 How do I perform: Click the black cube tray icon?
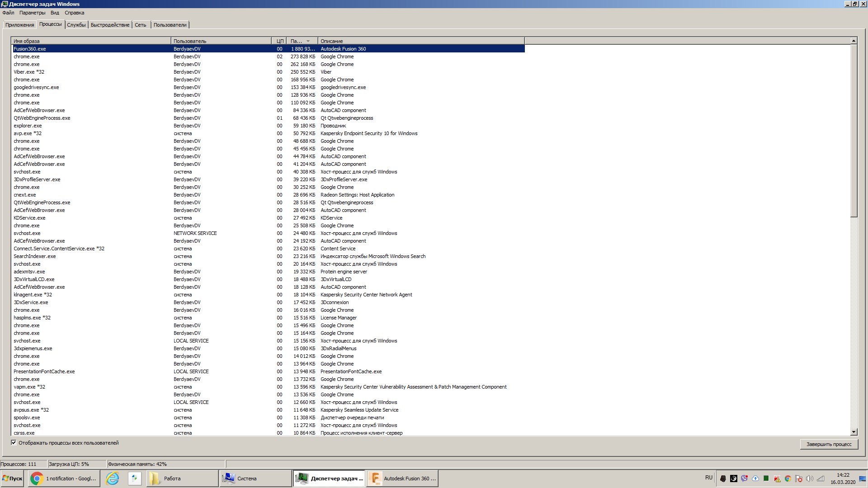click(x=734, y=479)
